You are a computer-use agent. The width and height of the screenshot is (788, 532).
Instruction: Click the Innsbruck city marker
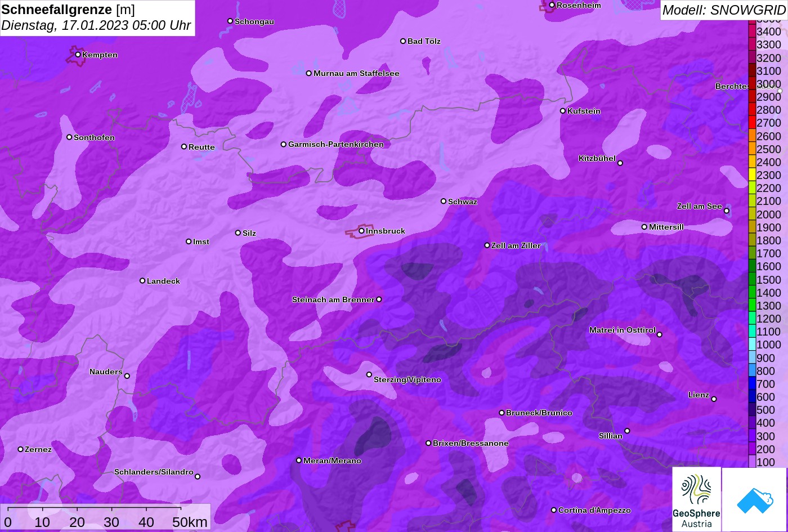click(x=361, y=231)
